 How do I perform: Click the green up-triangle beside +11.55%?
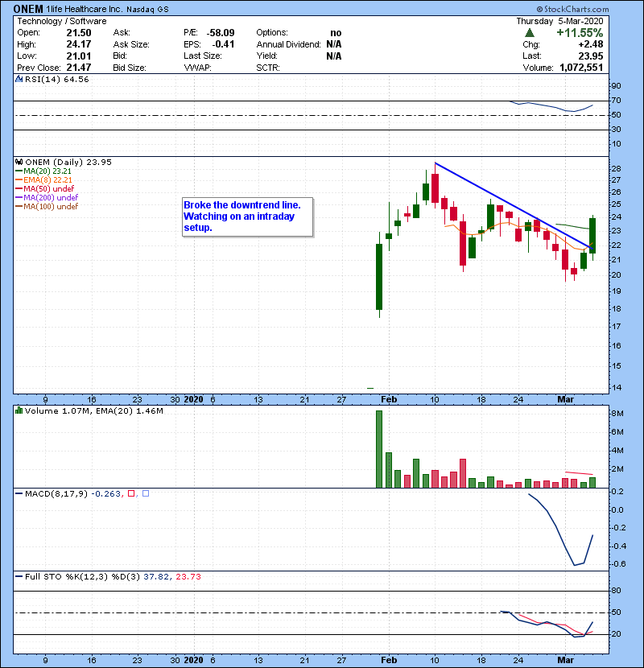click(x=530, y=33)
